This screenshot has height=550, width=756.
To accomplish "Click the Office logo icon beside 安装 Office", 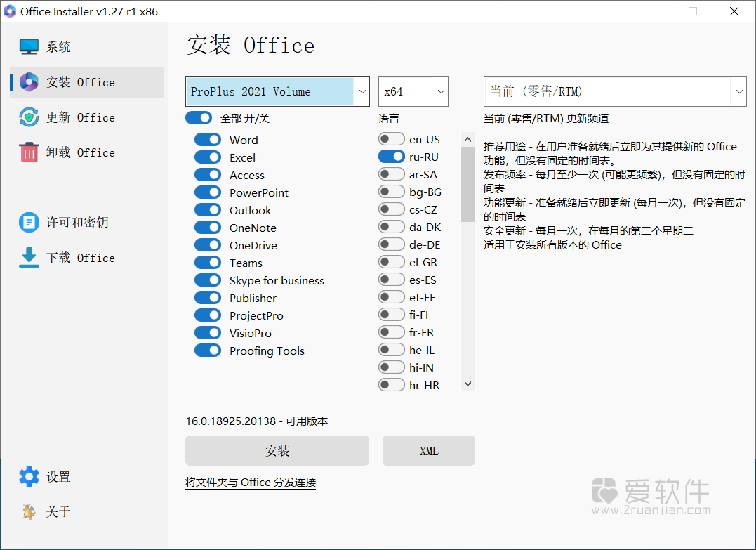I will pos(29,82).
